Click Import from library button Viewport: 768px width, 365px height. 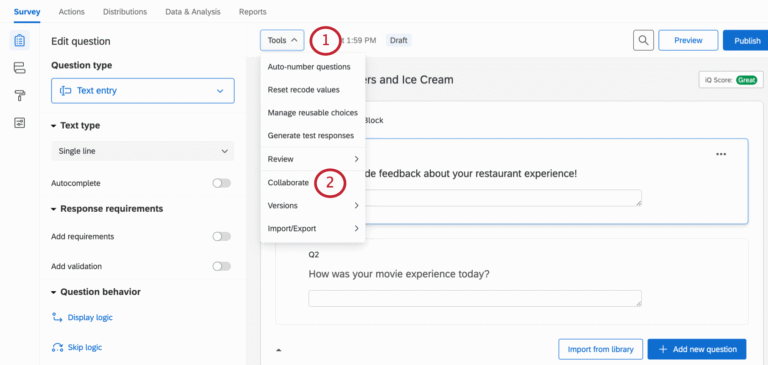click(600, 349)
